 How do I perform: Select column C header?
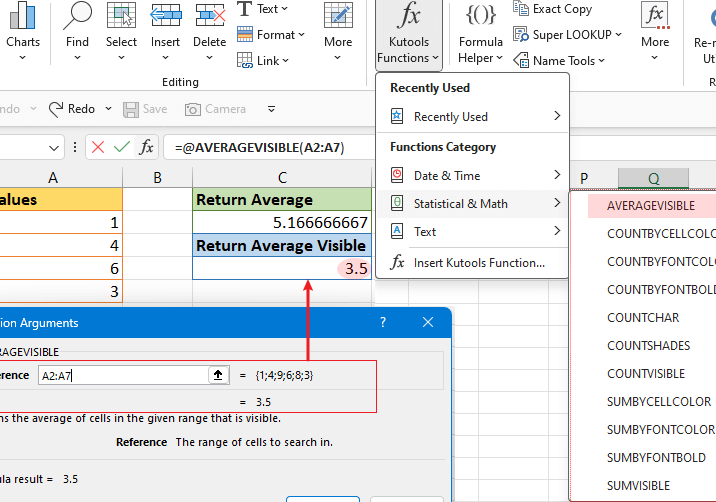(282, 177)
